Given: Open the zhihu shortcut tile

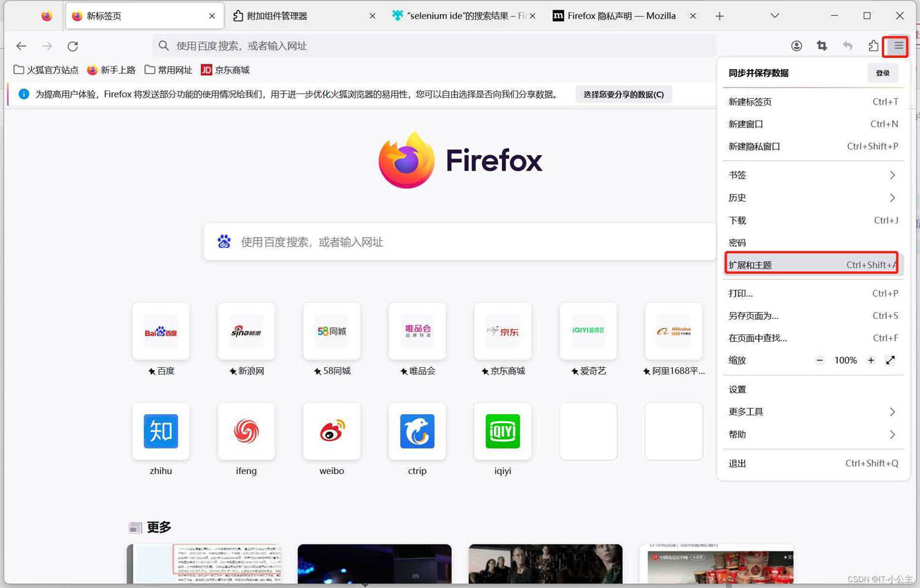Looking at the screenshot, I should coord(161,431).
